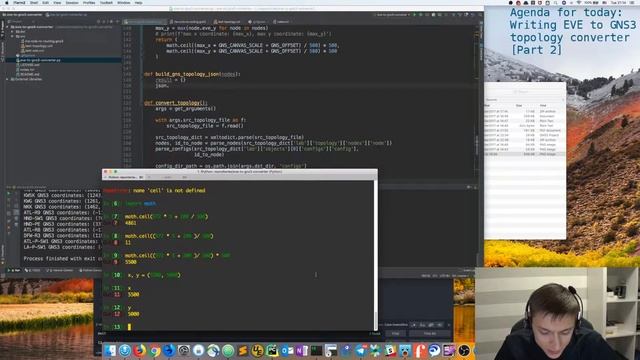Switch to the test-topology editor tab
This screenshot has width=640, height=360.
point(227,22)
